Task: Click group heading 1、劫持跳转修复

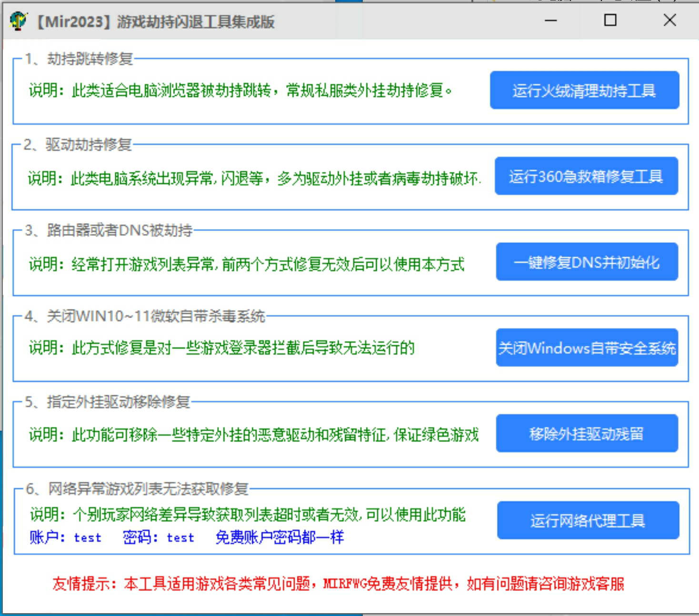Action: tap(79, 59)
